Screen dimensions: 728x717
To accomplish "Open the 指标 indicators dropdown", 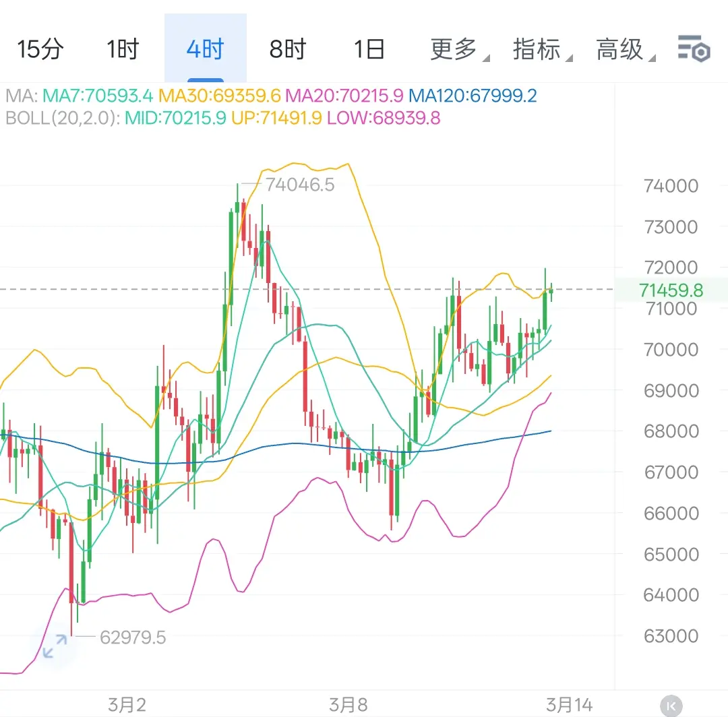I will point(542,49).
